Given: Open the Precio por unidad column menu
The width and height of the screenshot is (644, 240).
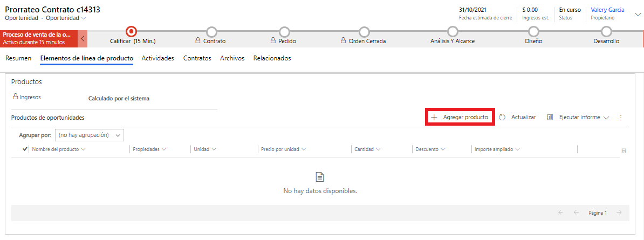Looking at the screenshot, I should [x=283, y=149].
